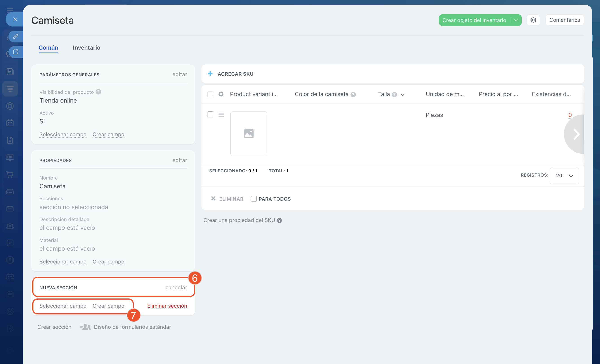Screen dimensions: 600x364
Task: Expand the Talla column sort chevron
Action: click(403, 95)
